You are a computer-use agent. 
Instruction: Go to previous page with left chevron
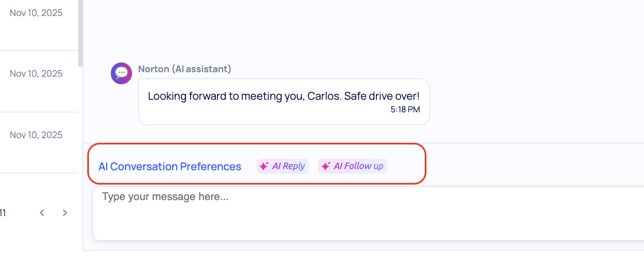pyautogui.click(x=42, y=213)
